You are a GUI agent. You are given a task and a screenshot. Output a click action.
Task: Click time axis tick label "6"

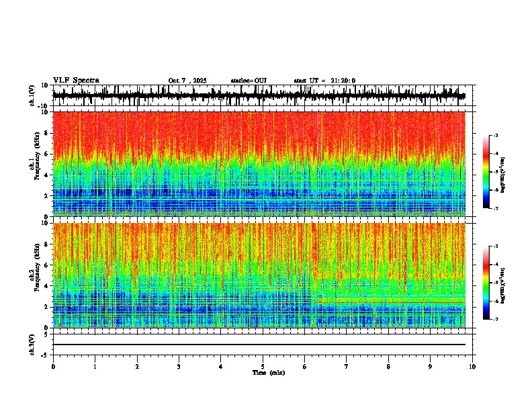(305, 367)
